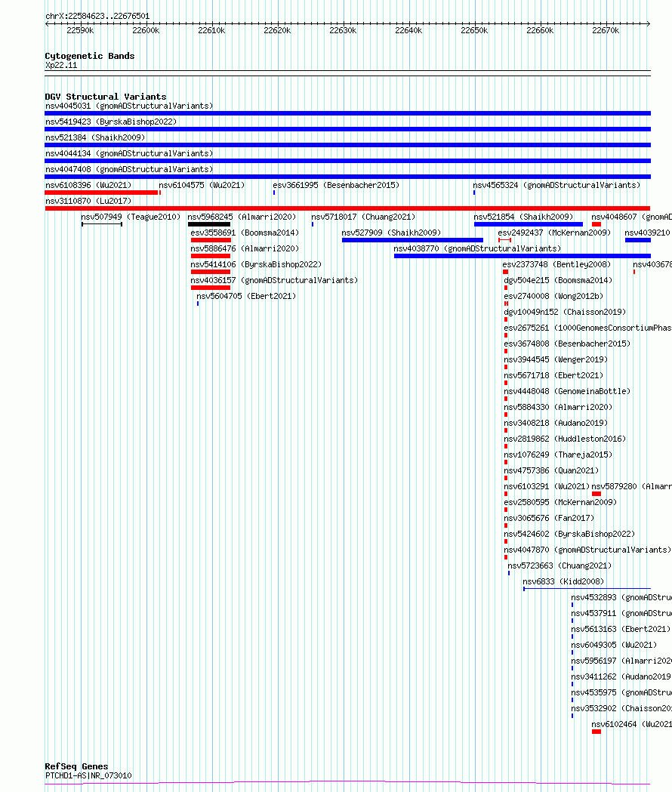672x792 pixels.
Task: Select nsv5424602 ByrskaBishop2022 label
Action: (x=569, y=534)
